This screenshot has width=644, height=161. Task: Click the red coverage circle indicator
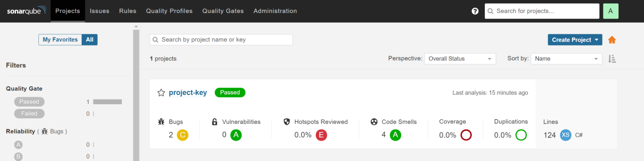(x=466, y=135)
